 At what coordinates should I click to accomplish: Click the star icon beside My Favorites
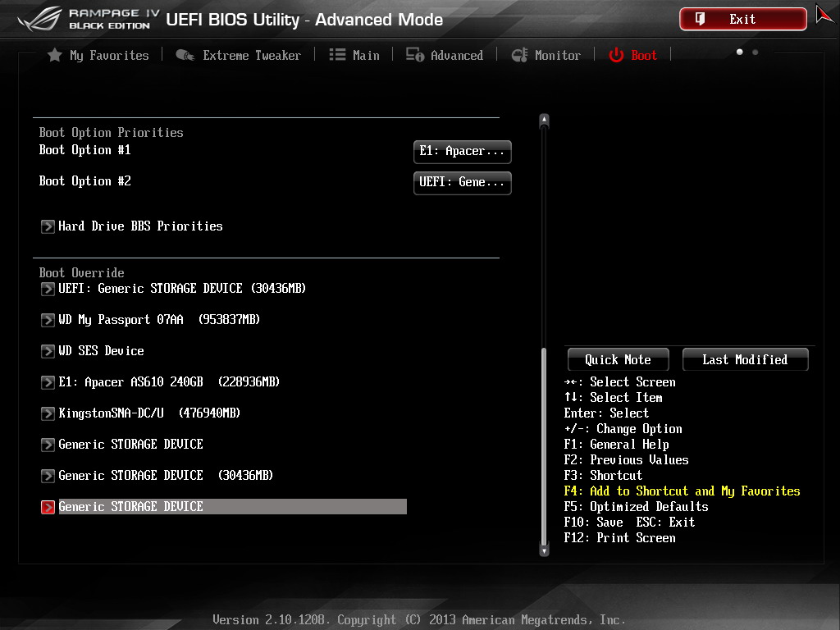(55, 55)
